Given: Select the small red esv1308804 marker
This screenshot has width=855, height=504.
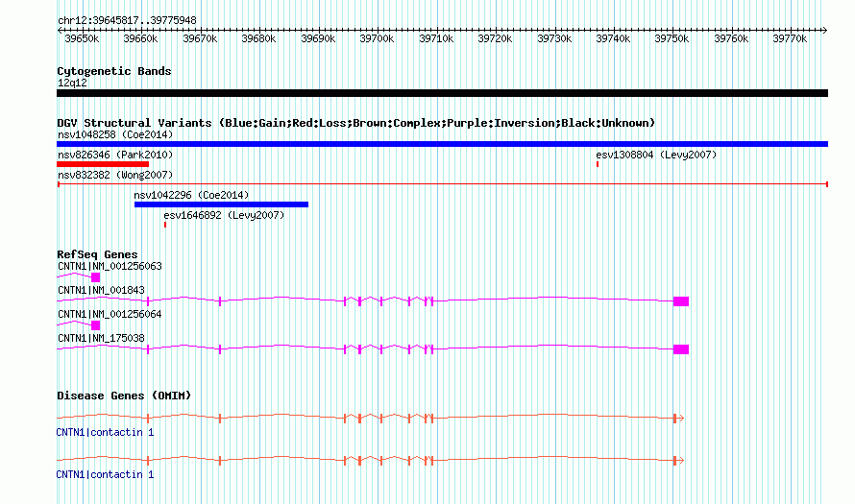Looking at the screenshot, I should 598,164.
